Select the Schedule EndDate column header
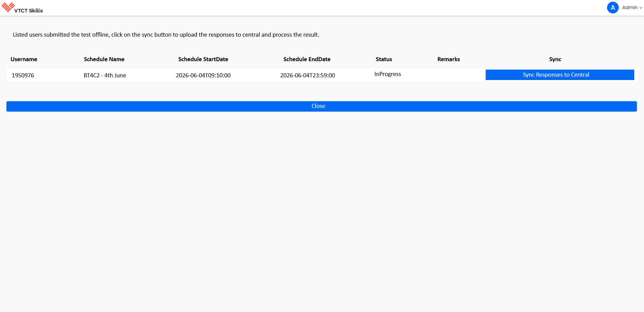 [307, 59]
